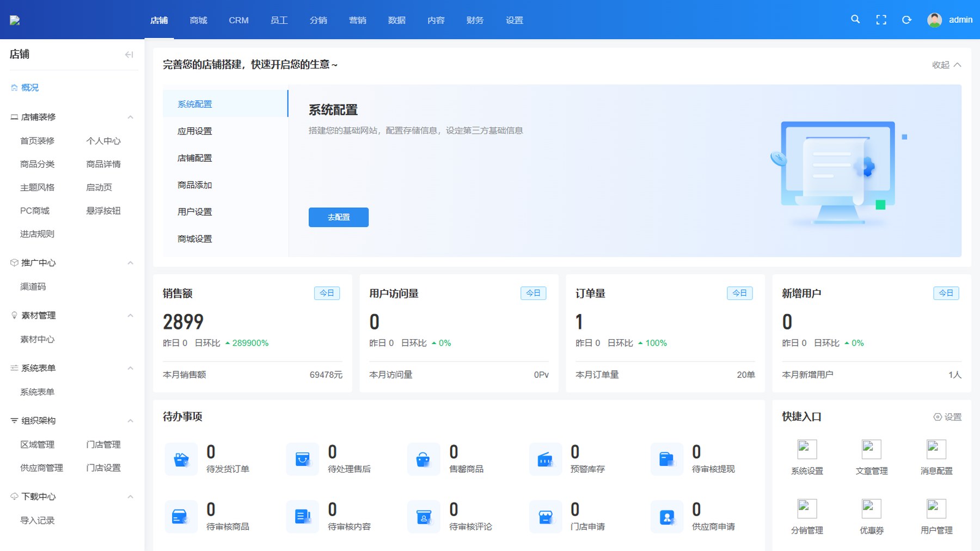Open the 财务 top menu

pos(475,20)
